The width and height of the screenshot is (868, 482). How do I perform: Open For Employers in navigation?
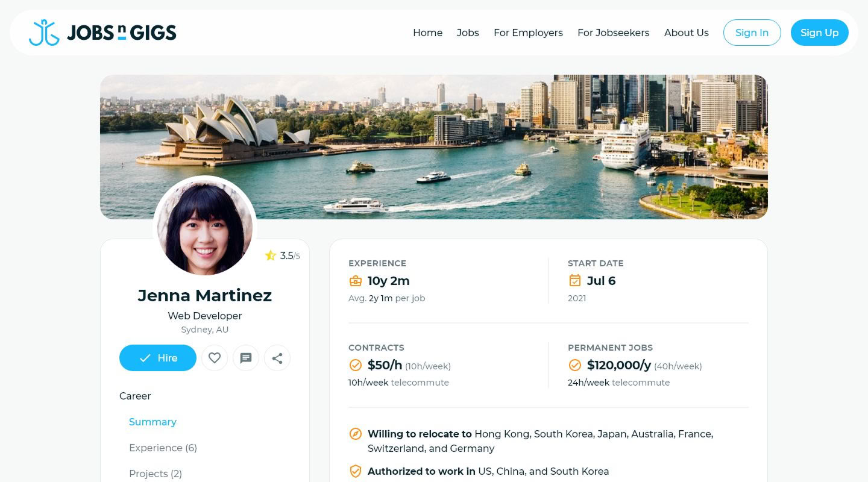click(528, 33)
